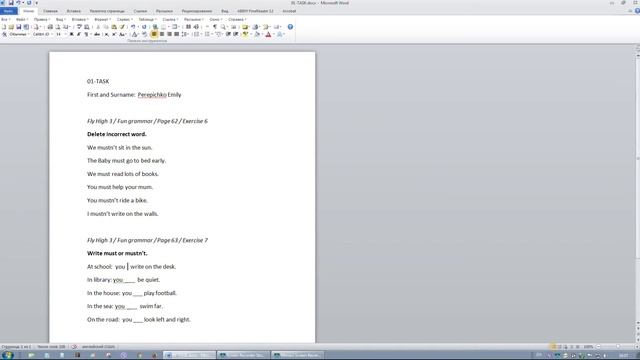Undo last action in menu toolbar
This screenshot has width=640, height=360.
(x=133, y=27)
